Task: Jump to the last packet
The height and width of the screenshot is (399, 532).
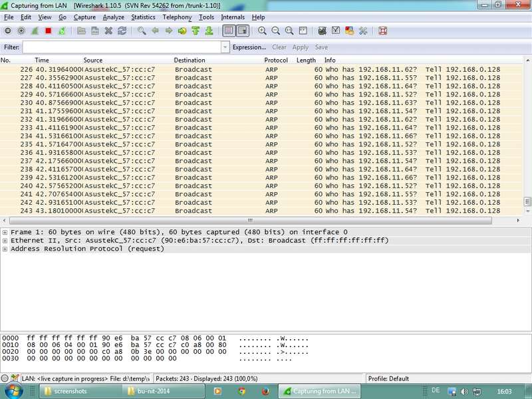Action: click(x=209, y=31)
